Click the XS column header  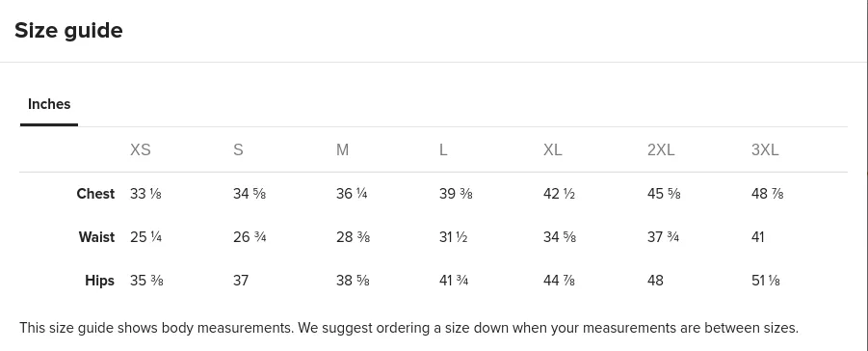point(140,149)
